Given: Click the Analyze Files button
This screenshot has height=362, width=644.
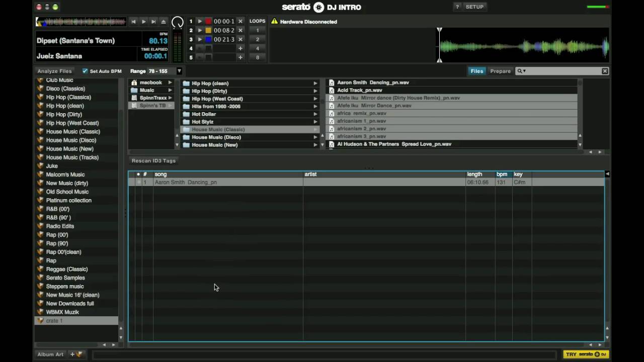Looking at the screenshot, I should [x=54, y=71].
